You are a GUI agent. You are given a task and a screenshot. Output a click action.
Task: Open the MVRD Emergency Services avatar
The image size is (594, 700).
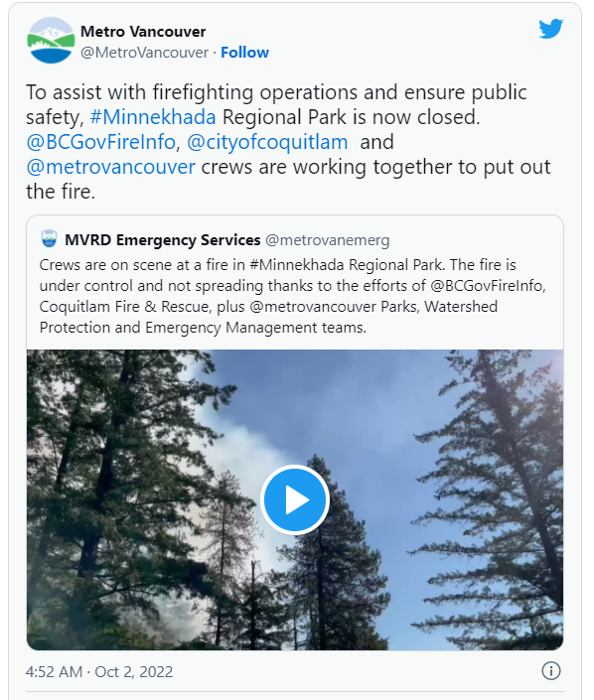click(x=49, y=239)
